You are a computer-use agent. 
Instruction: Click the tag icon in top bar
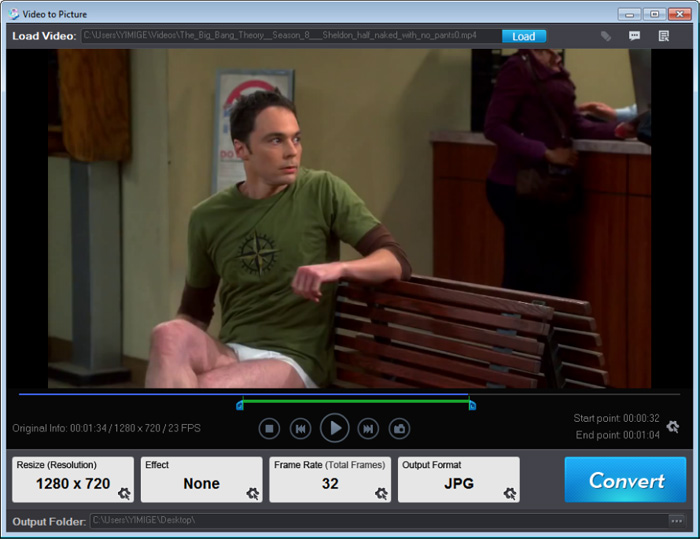(605, 36)
